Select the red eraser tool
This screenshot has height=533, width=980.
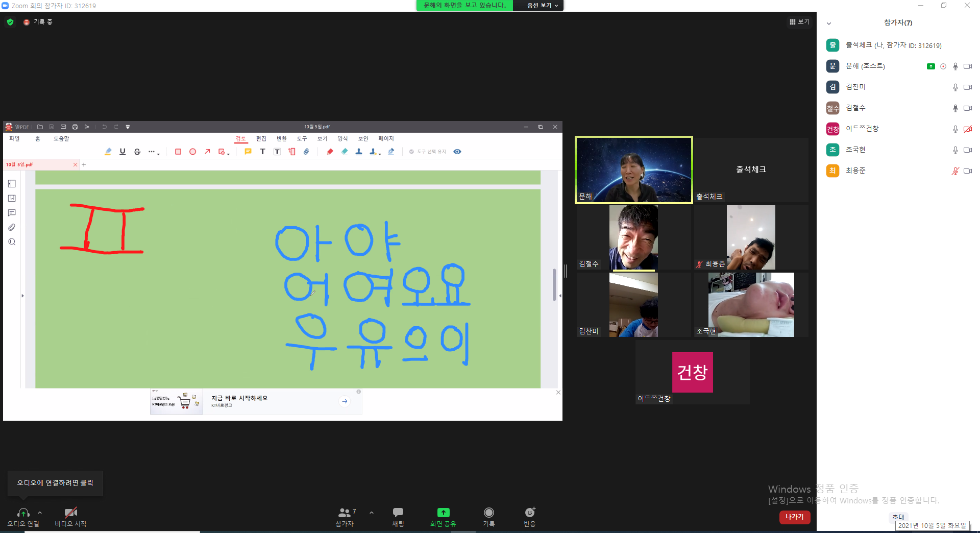330,152
